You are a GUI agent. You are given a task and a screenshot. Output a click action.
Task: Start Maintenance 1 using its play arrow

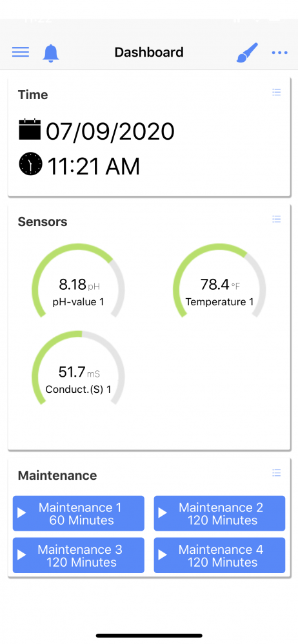click(x=22, y=513)
